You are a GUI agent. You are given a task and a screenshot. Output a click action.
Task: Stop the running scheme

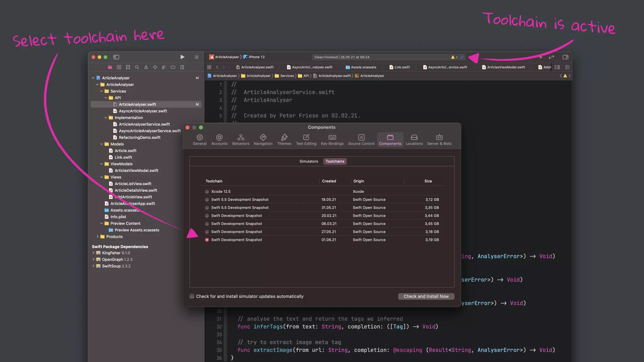(x=197, y=57)
